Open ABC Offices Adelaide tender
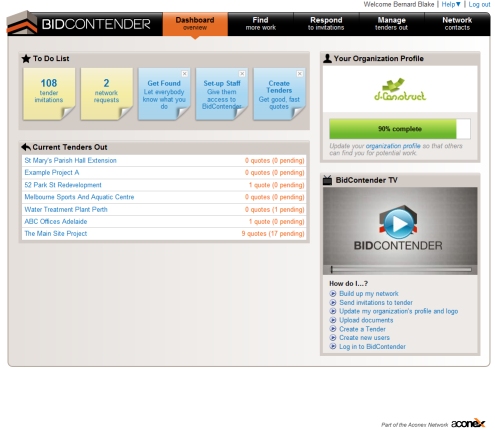 click(56, 221)
